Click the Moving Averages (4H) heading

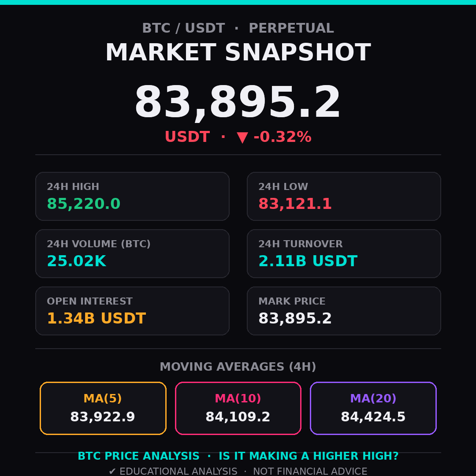coord(238,367)
